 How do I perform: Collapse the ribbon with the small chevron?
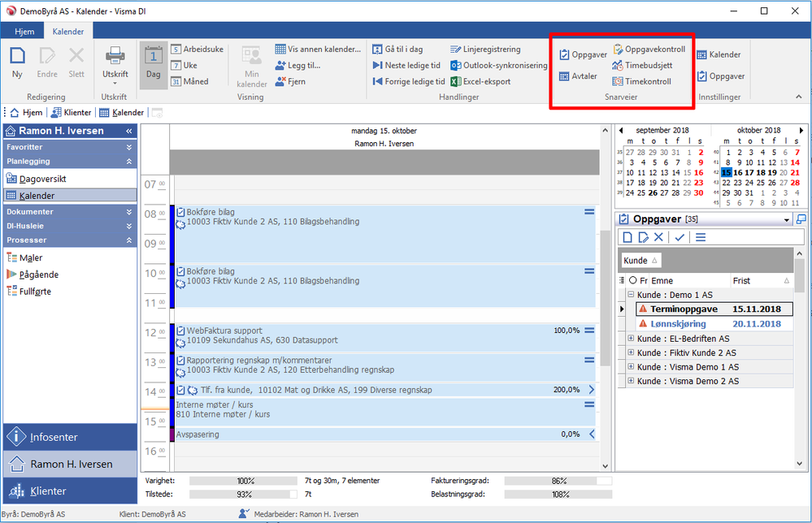[x=799, y=97]
